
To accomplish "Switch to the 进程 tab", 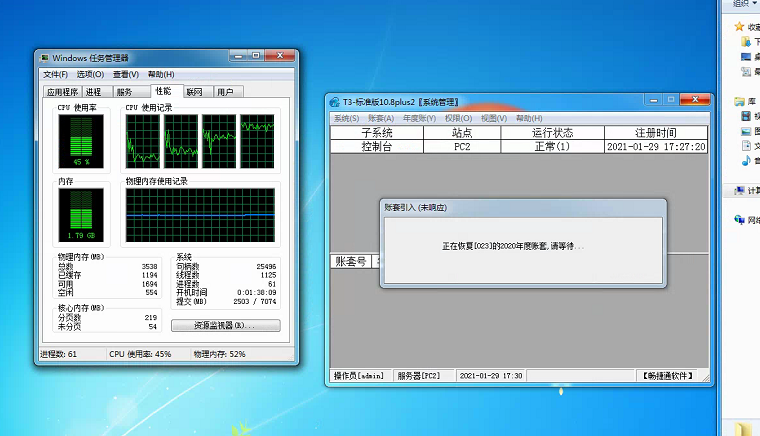I will click(x=97, y=92).
